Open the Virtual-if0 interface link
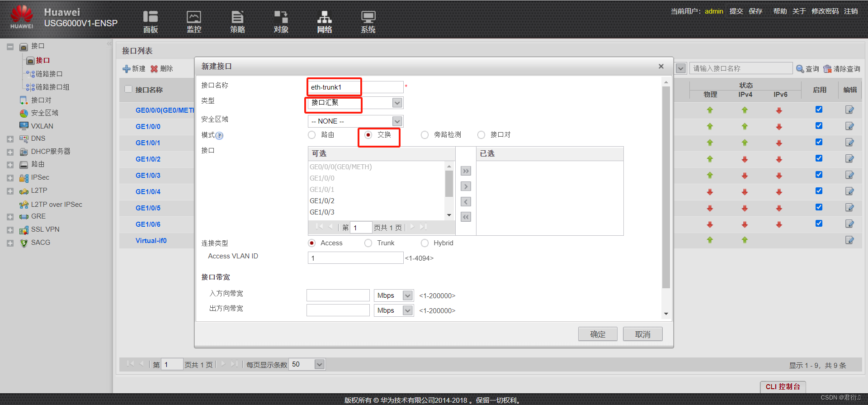This screenshot has height=405, width=868. [151, 241]
